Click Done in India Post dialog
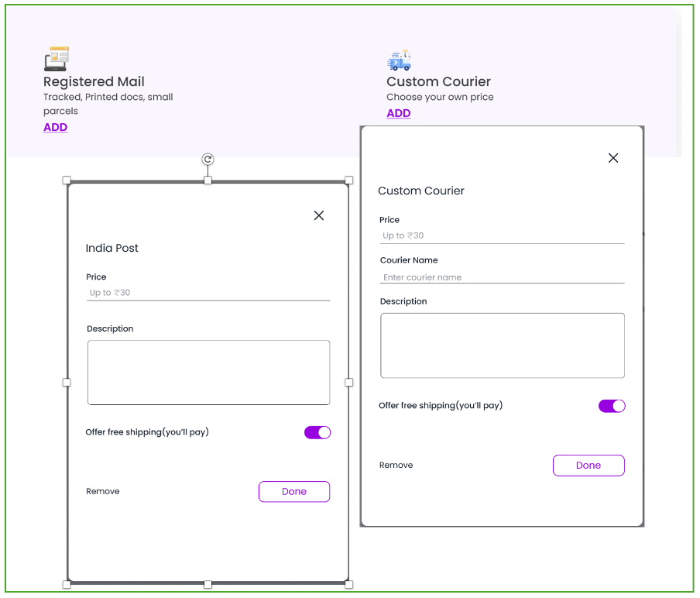 click(294, 492)
